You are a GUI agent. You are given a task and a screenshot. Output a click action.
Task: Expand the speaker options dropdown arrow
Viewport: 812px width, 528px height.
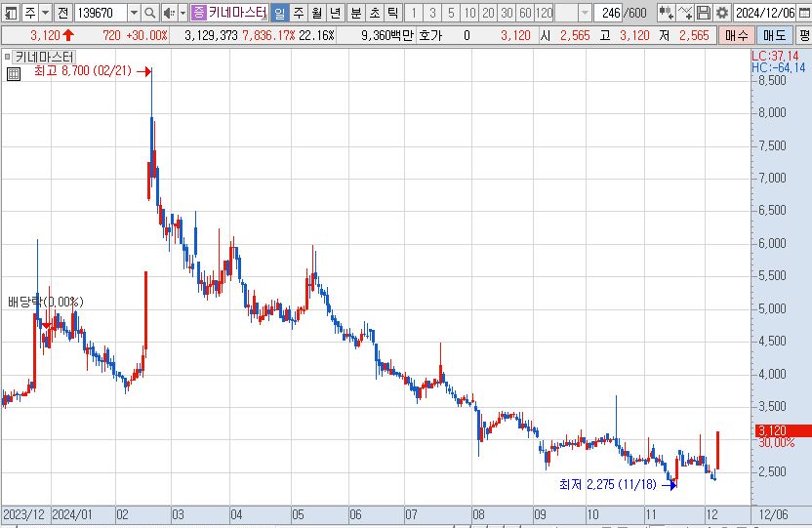[183, 13]
